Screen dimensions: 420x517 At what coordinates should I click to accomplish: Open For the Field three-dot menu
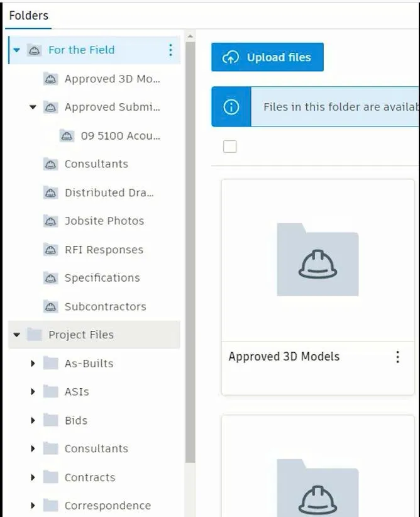170,50
